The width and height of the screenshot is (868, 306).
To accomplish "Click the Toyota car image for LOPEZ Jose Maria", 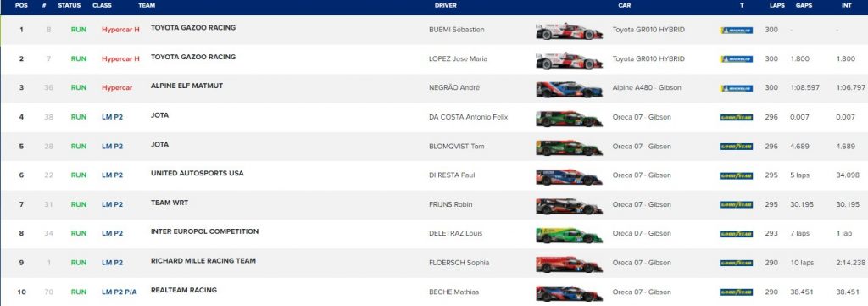I will [x=569, y=60].
